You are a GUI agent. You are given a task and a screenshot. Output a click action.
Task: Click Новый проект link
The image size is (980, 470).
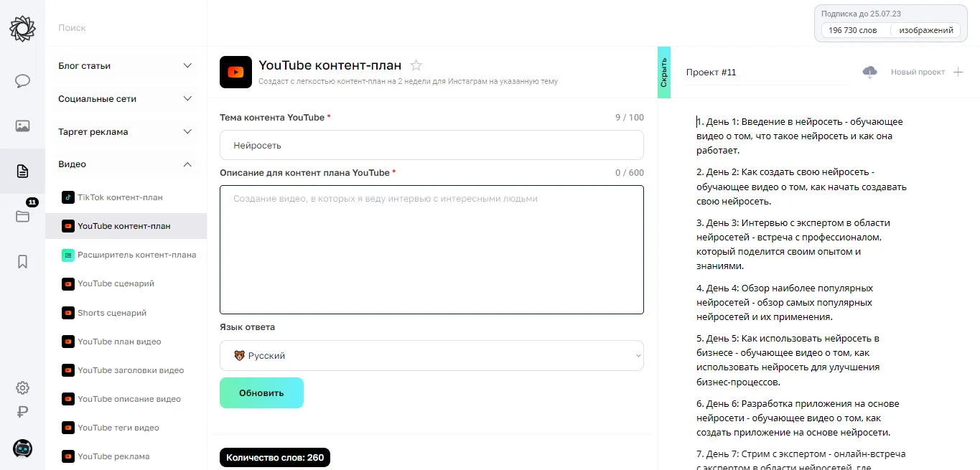pyautogui.click(x=918, y=72)
